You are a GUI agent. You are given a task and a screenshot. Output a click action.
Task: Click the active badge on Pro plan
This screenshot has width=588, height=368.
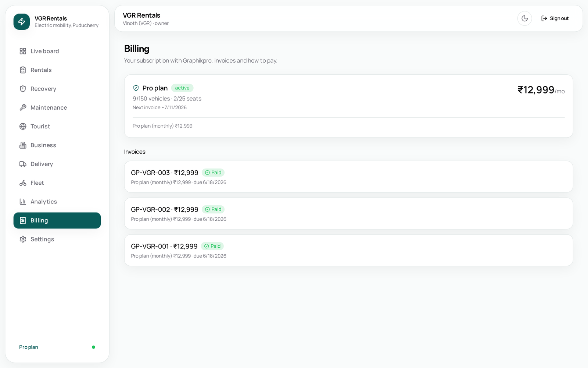tap(182, 88)
